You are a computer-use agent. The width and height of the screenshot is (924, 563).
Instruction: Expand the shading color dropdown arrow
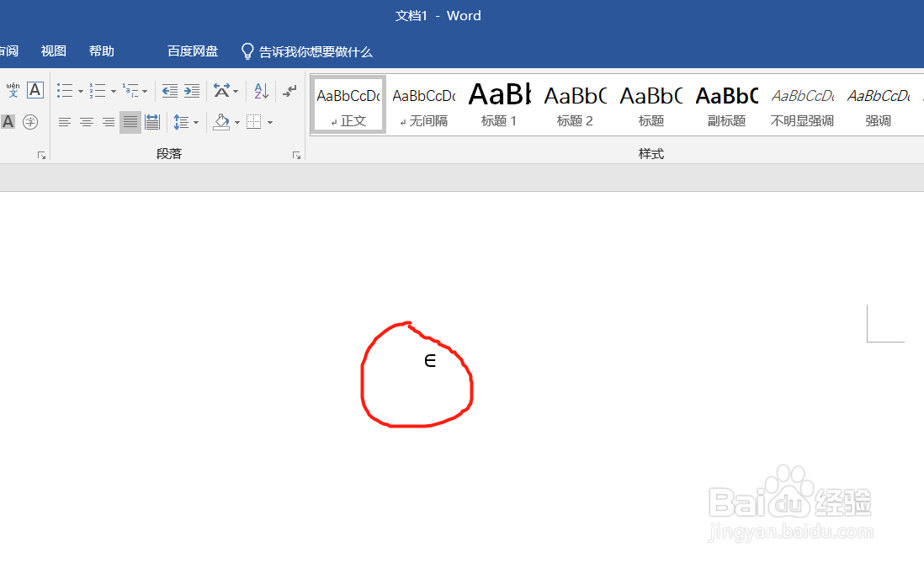[237, 123]
